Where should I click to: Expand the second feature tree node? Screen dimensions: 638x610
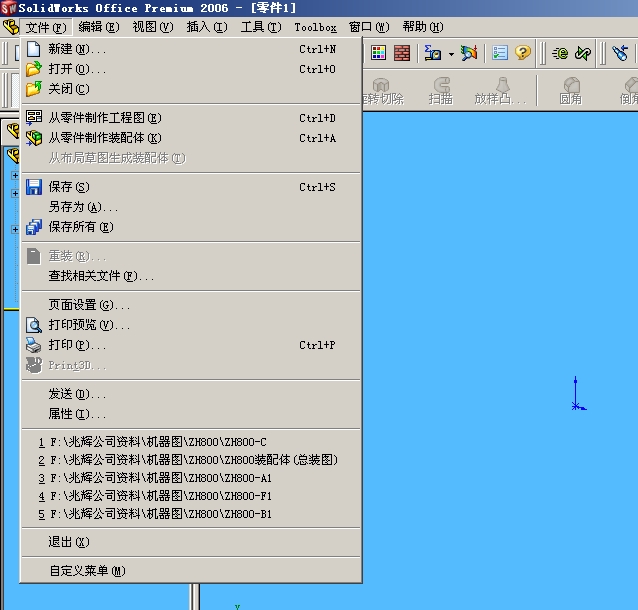click(x=15, y=193)
